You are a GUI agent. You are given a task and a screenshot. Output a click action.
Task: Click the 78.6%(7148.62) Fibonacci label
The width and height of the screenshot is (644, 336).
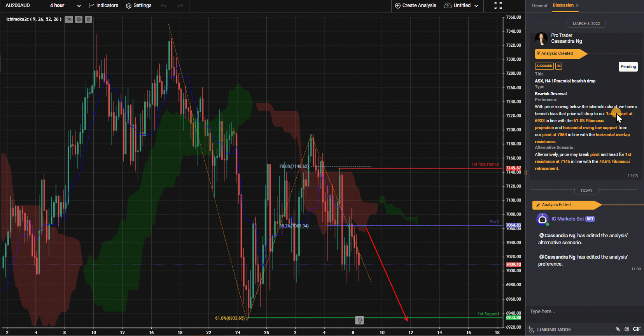coord(294,166)
